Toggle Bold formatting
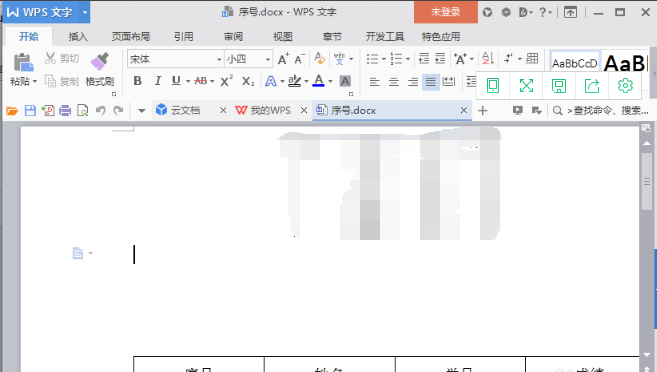The width and height of the screenshot is (657, 372). [137, 81]
